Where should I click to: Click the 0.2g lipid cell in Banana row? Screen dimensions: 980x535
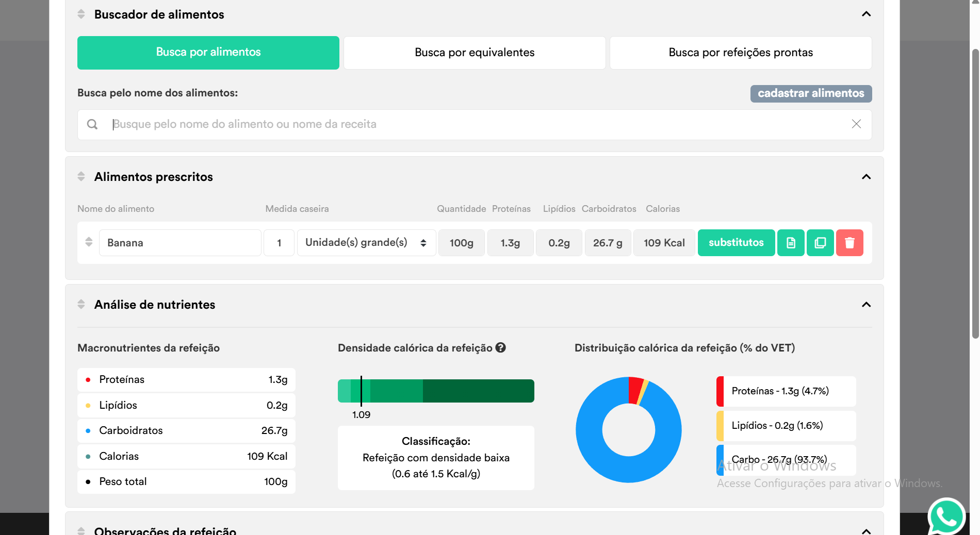pos(559,243)
